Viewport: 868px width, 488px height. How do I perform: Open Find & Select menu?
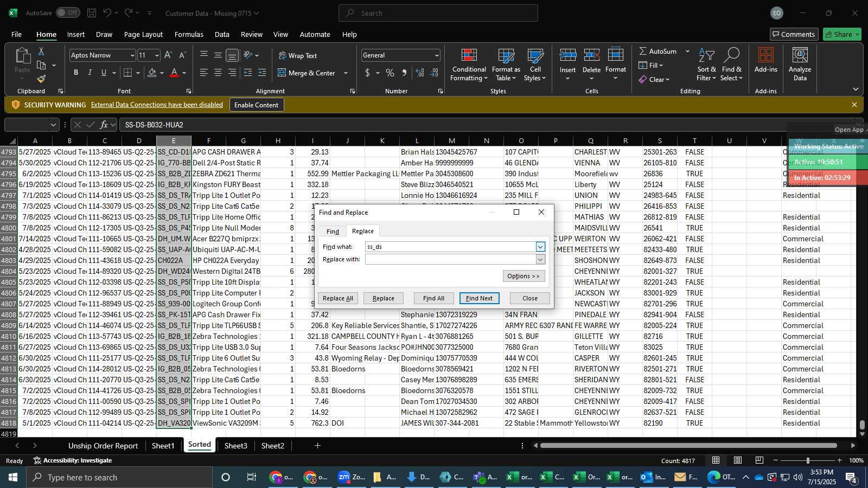click(x=732, y=65)
